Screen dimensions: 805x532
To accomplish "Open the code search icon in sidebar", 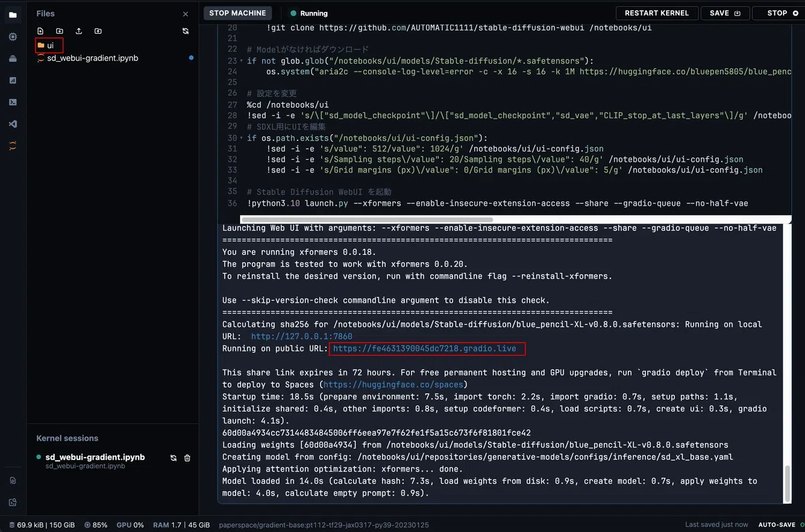I will [13, 502].
